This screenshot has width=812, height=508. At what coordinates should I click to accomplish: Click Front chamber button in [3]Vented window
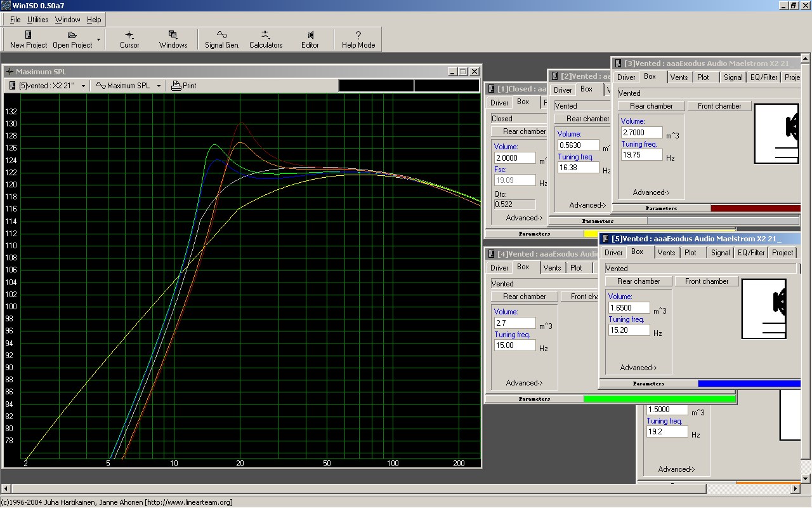[719, 106]
